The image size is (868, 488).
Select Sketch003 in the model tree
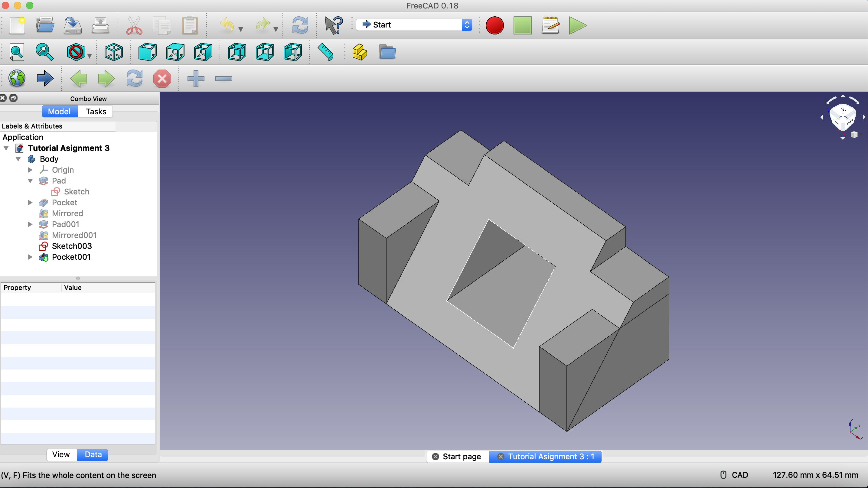(71, 246)
